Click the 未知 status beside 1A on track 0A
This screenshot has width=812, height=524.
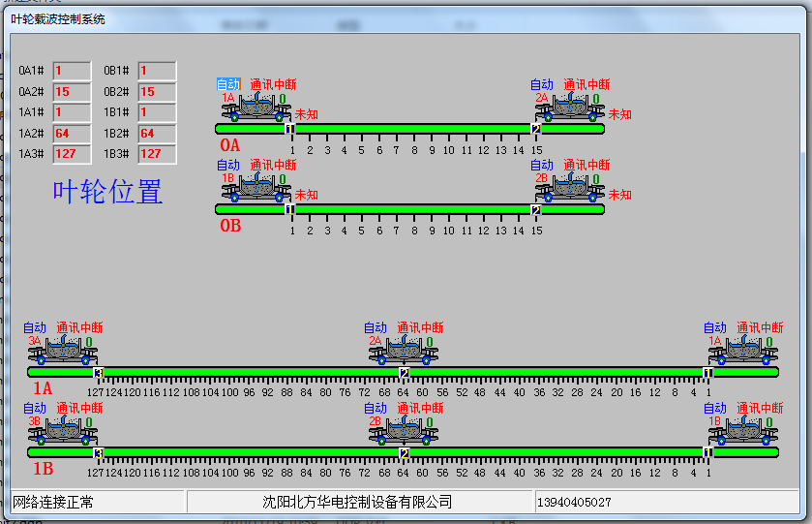(307, 114)
